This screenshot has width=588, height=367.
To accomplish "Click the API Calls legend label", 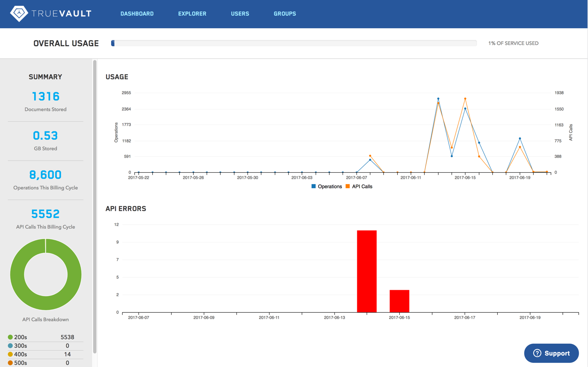I will point(362,187).
